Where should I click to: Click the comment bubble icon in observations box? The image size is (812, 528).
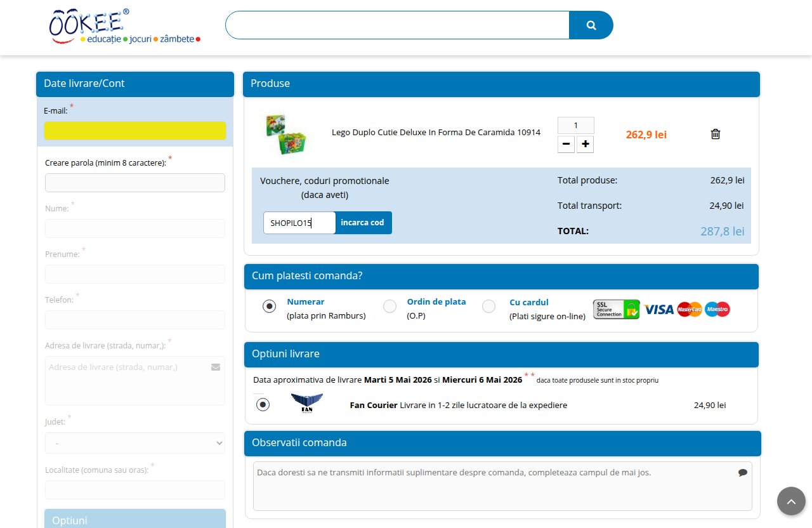(x=743, y=473)
